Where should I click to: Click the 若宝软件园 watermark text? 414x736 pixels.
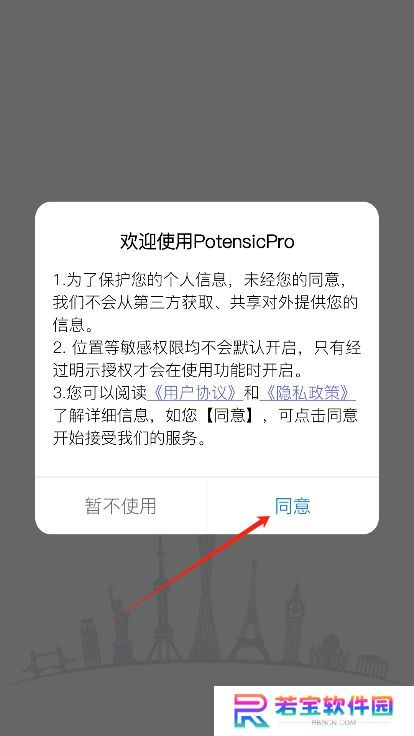point(334,705)
